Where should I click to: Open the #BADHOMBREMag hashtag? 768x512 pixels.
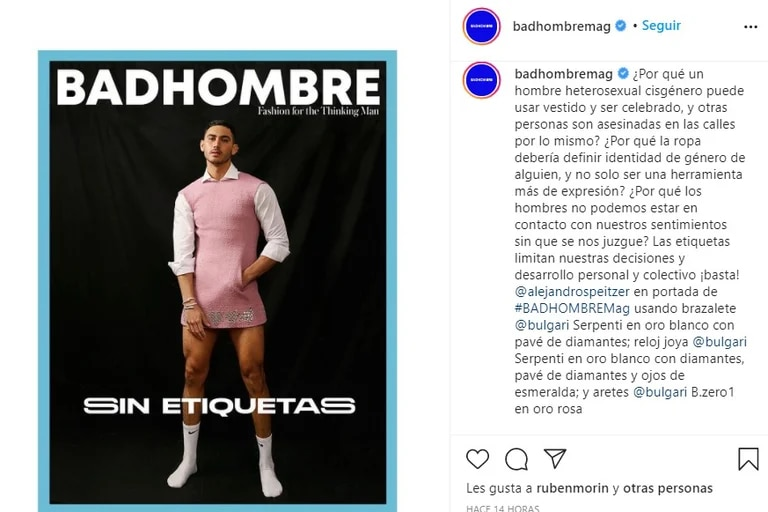click(x=572, y=309)
